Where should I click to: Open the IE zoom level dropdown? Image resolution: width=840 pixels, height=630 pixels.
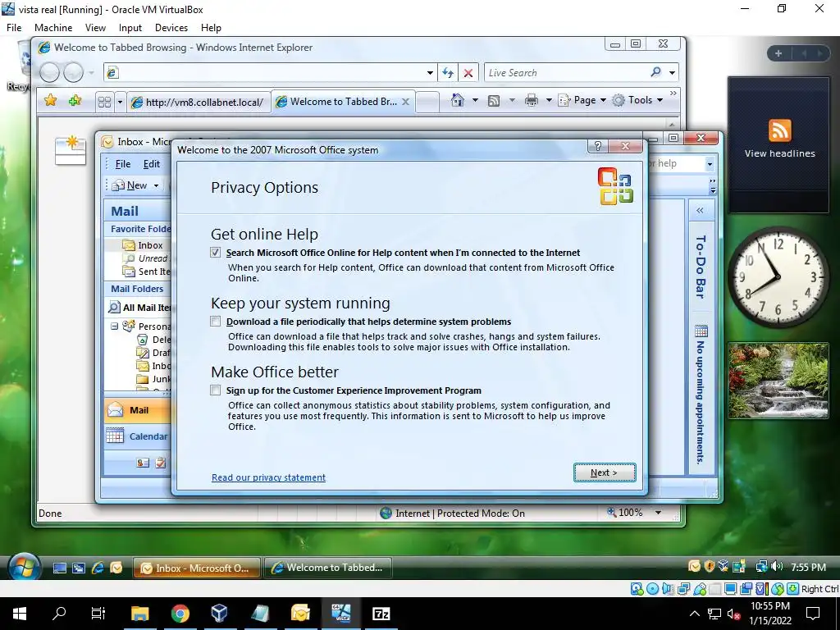(x=658, y=513)
